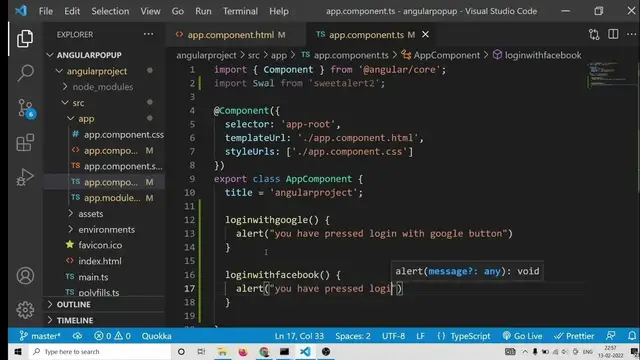Open the Selection menu

[x=110, y=11]
